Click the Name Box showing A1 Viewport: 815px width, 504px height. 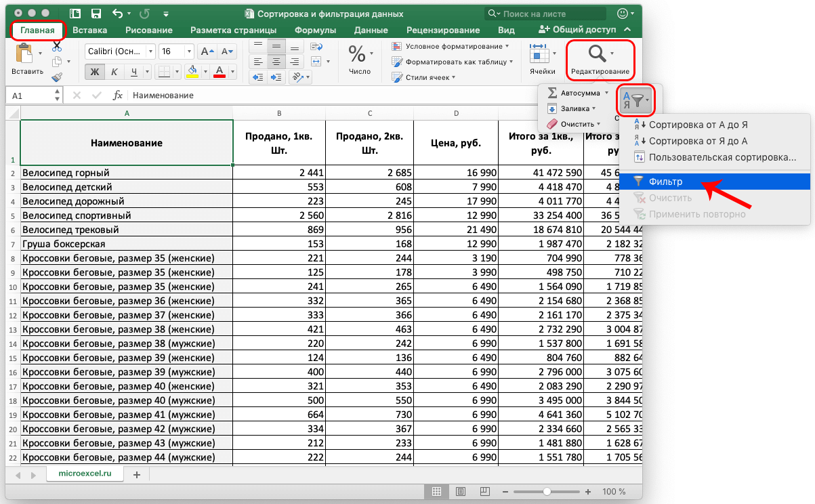[34, 96]
